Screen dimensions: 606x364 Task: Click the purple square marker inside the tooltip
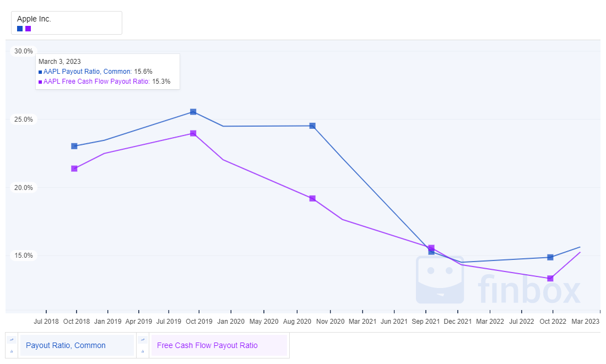click(x=40, y=82)
